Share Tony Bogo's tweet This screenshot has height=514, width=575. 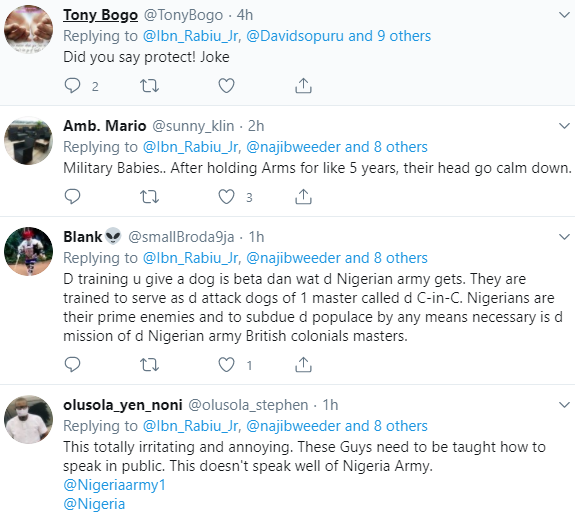click(x=303, y=86)
